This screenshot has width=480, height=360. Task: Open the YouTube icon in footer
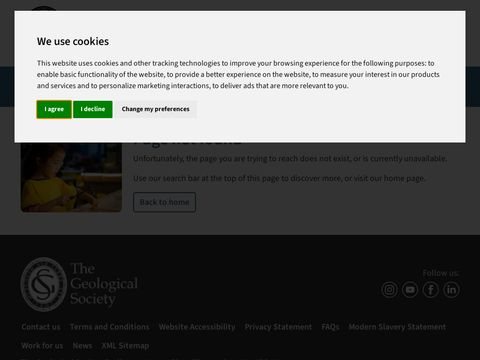(410, 290)
